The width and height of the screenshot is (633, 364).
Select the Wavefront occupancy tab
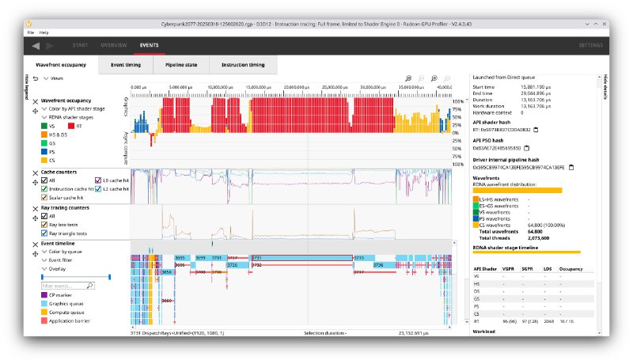point(61,65)
